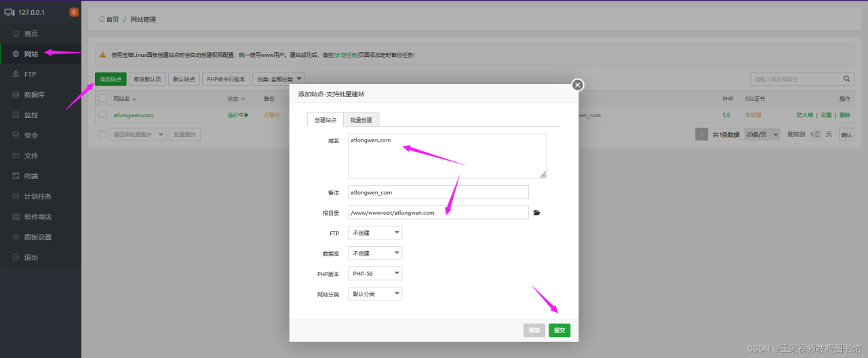Open the PHP版本 PHP-56 dropdown
Screen dimensions: 868x358
coord(375,273)
